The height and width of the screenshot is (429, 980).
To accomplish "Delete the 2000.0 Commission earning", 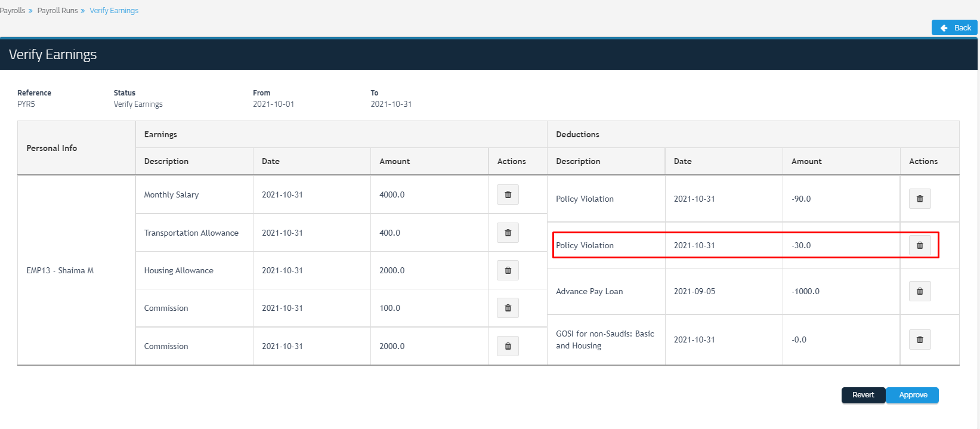I will (x=508, y=346).
